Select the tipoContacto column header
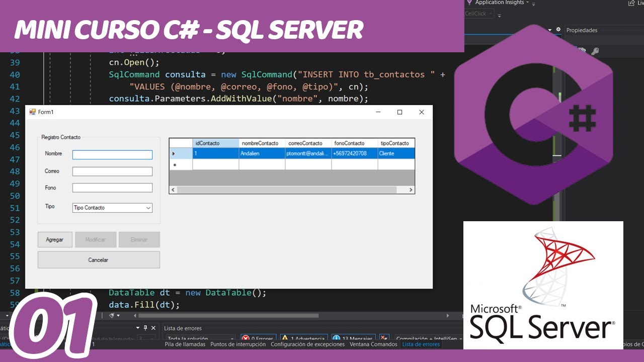This screenshot has height=362, width=644. point(396,143)
